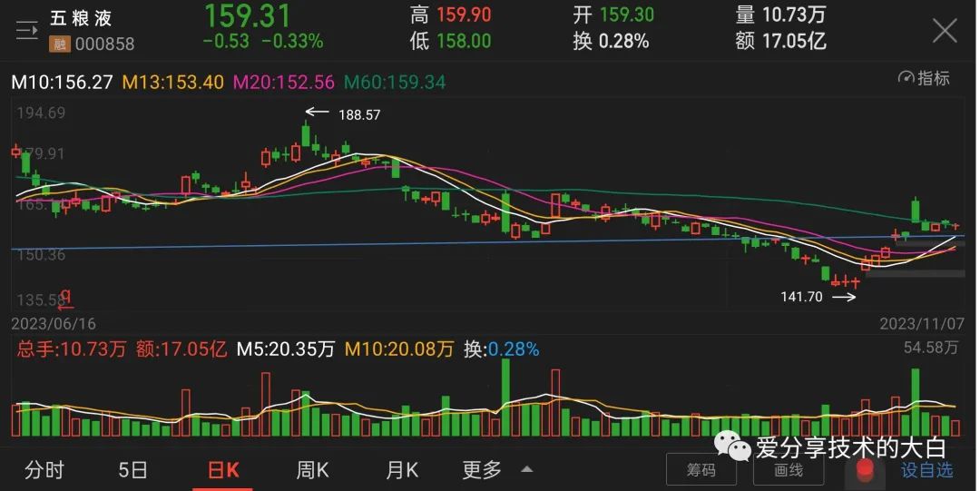980x491 pixels.
Task: Click the stock name 五粮液
Action: click(82, 18)
